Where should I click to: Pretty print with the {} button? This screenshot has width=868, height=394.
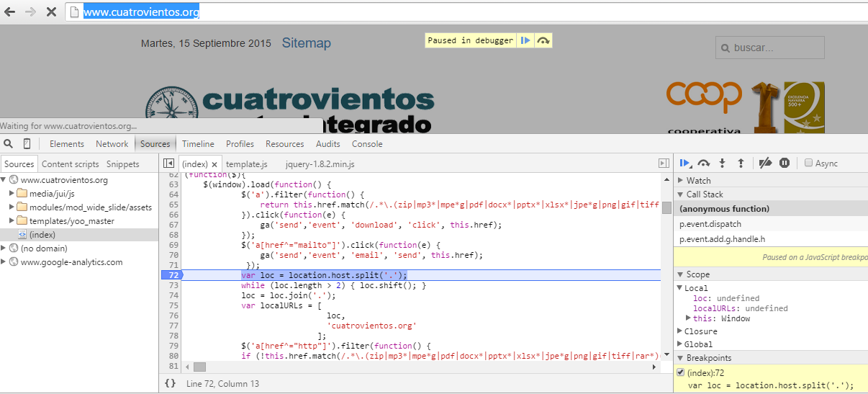click(x=170, y=383)
